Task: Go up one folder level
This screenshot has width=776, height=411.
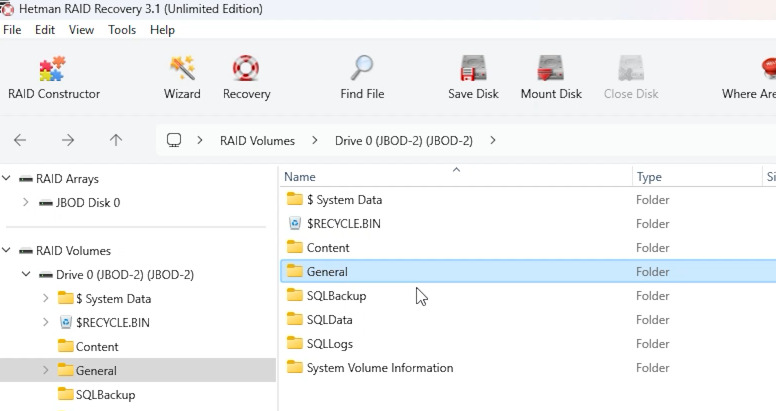Action: click(x=116, y=140)
